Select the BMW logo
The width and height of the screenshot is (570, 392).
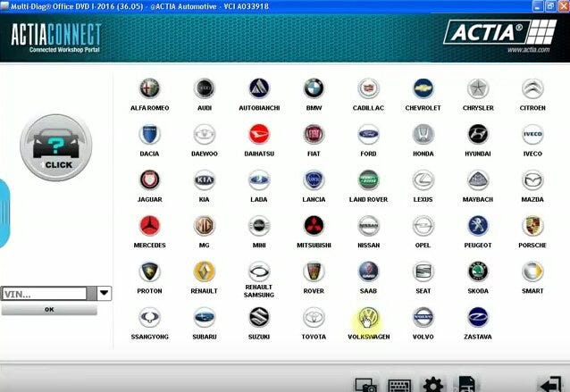tap(314, 88)
